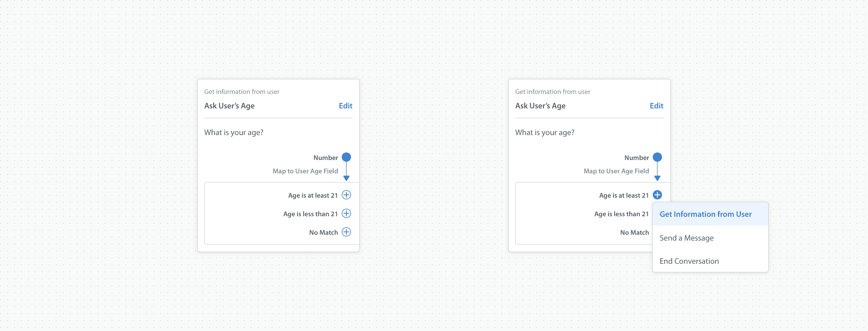Select the left card title 'Ask User's Age'
The image size is (868, 331).
click(229, 106)
